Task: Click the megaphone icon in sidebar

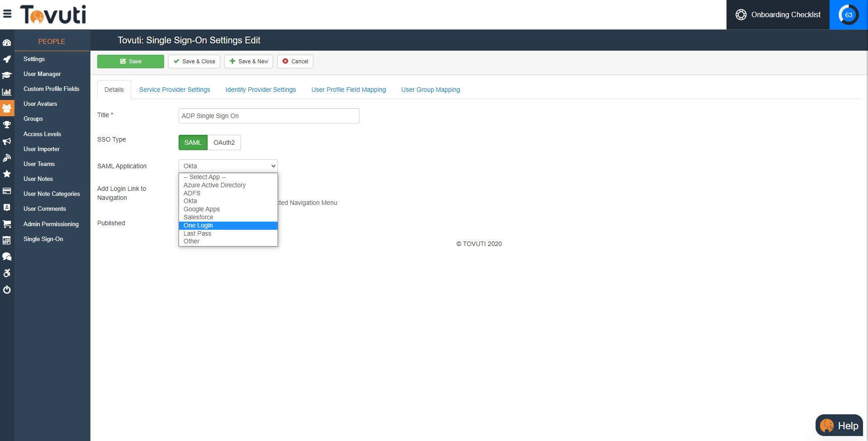Action: coord(7,141)
